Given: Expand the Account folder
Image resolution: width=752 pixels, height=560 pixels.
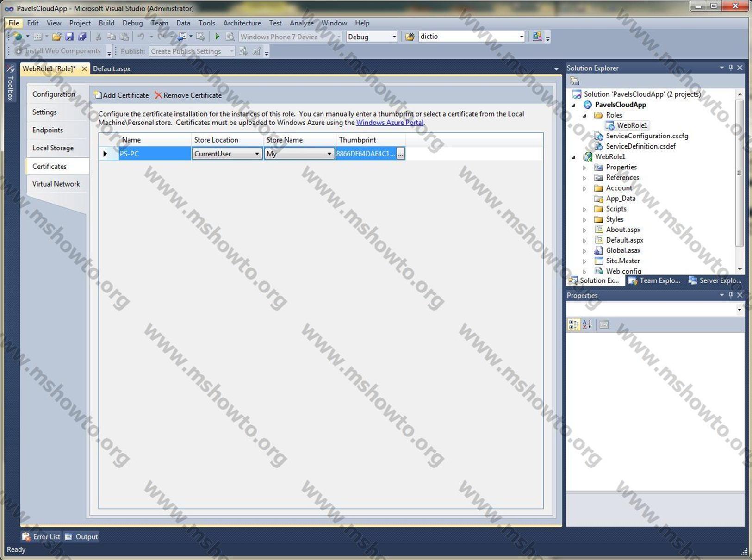Looking at the screenshot, I should (584, 188).
